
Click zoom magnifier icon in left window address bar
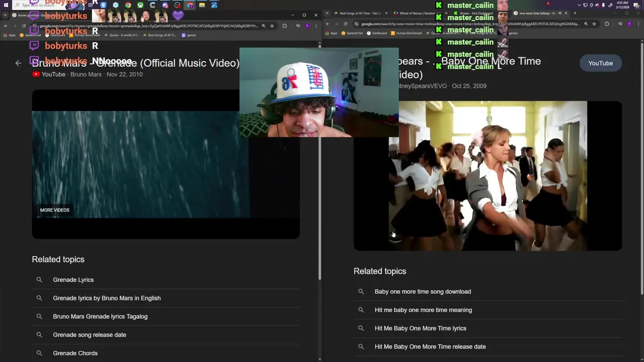coord(264,26)
